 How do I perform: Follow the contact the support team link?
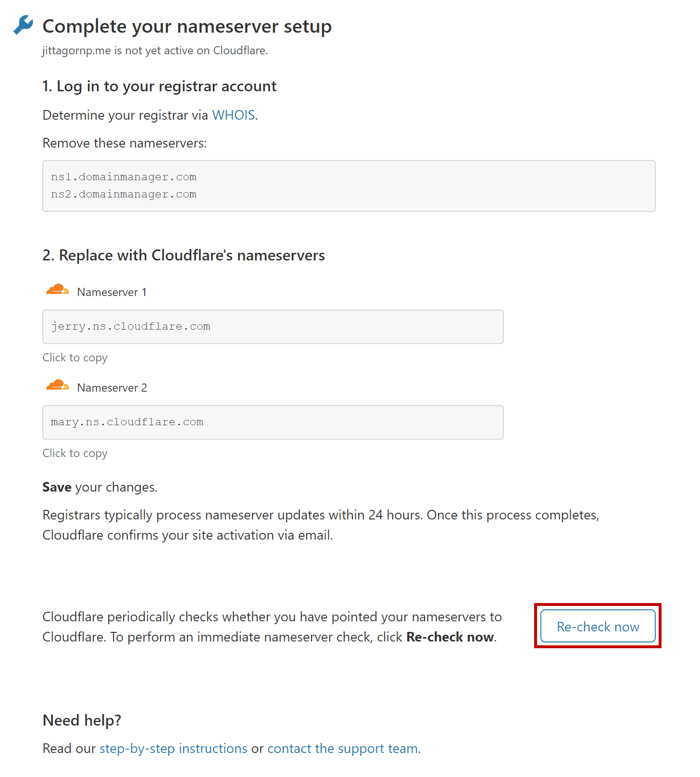342,749
